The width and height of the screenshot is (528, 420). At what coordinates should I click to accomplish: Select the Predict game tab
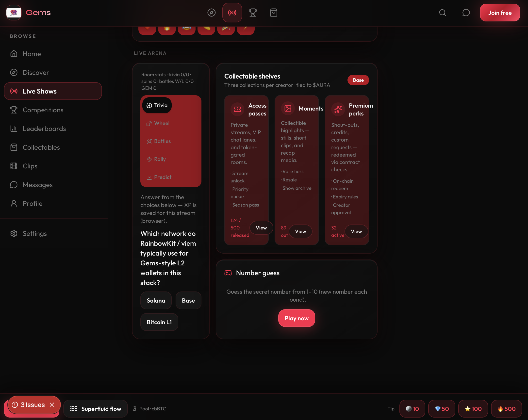[x=159, y=177]
